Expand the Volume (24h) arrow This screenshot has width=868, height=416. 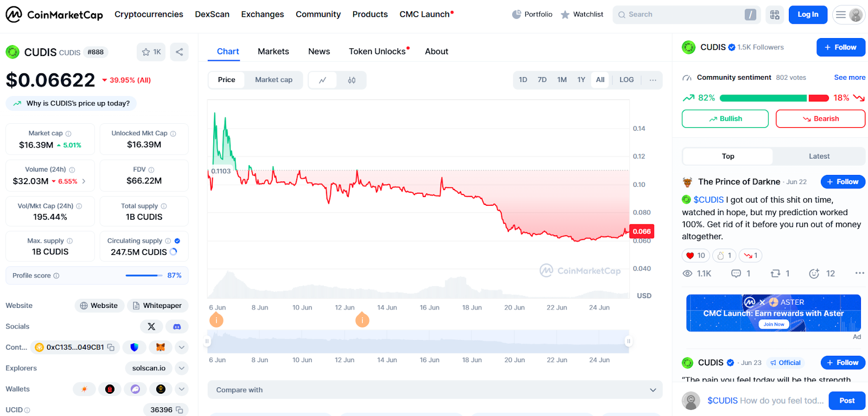coord(84,181)
